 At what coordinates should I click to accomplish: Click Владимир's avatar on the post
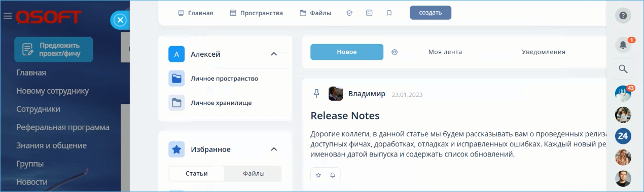pyautogui.click(x=336, y=94)
